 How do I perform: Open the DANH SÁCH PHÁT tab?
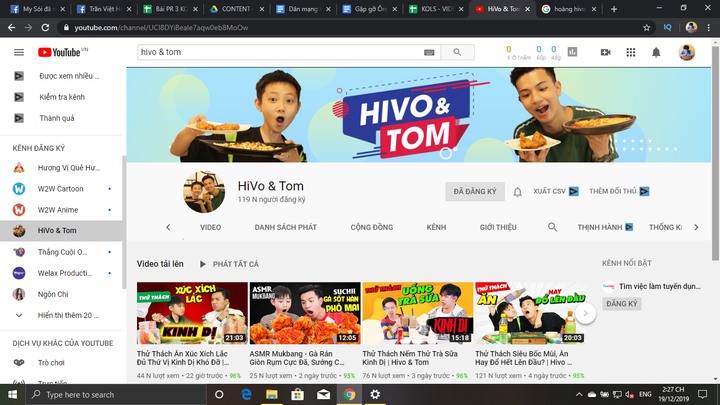click(286, 227)
